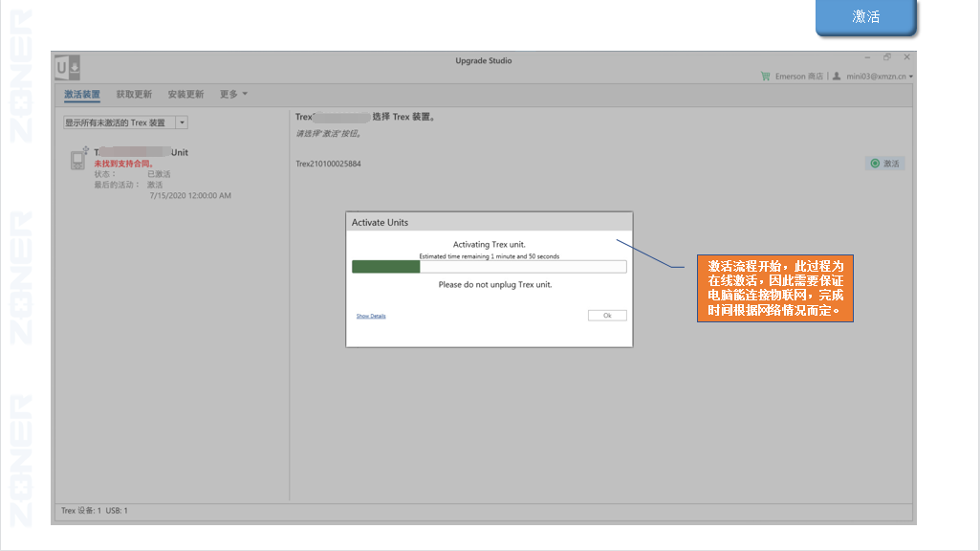Click the green circle icon on 激活 button
The height and width of the screenshot is (551, 980).
875,164
